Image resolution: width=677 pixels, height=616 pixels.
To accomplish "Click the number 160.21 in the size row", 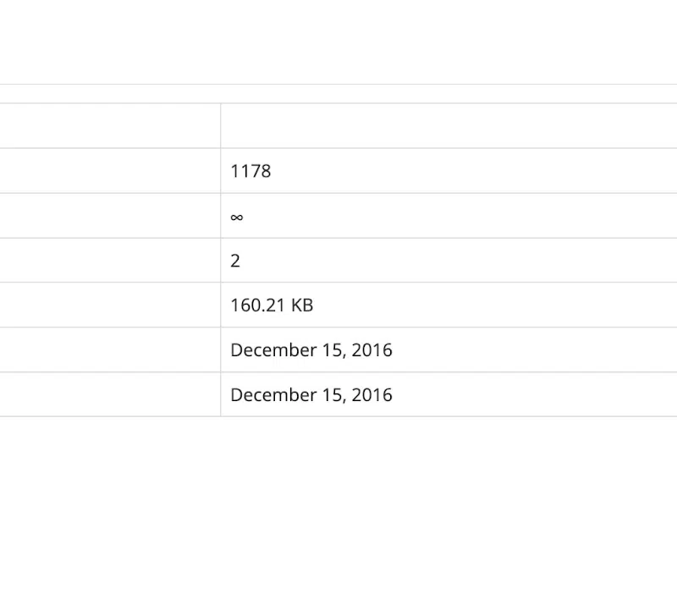I will tap(257, 305).
